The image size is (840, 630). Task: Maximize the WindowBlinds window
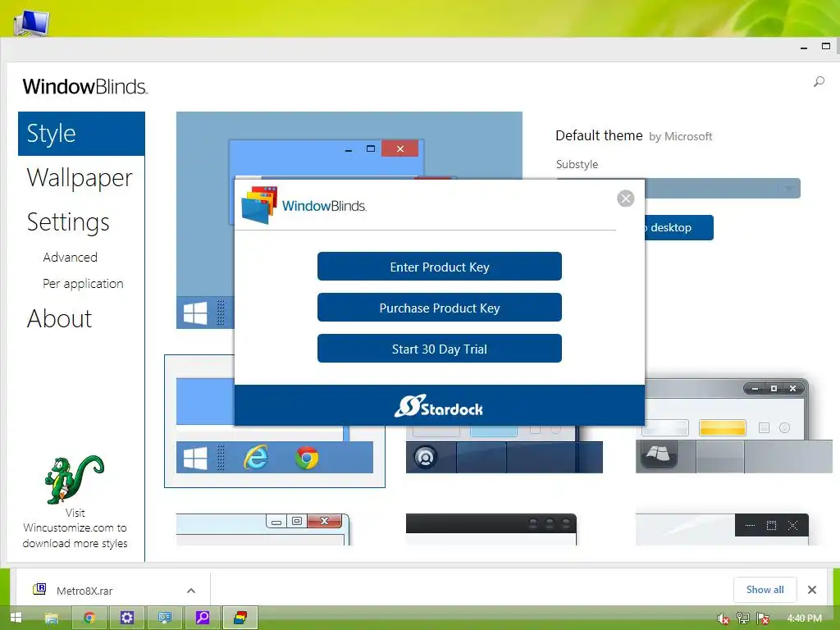point(825,47)
